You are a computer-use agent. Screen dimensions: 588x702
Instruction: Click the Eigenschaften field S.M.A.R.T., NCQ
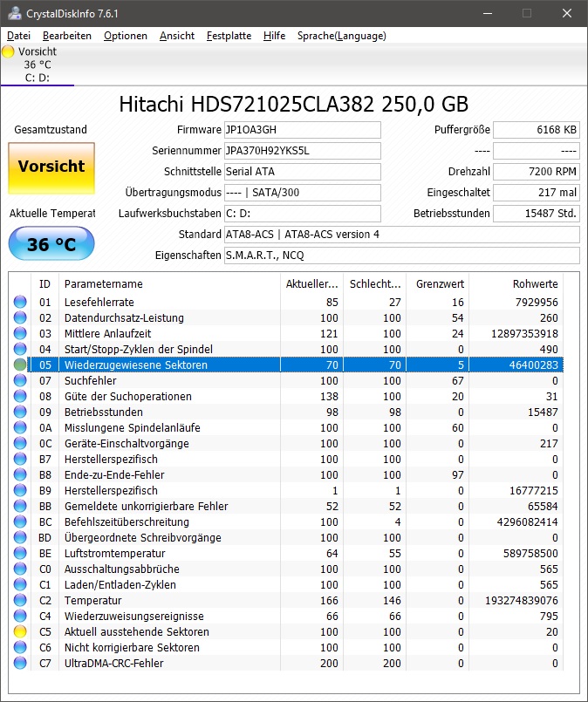[401, 256]
